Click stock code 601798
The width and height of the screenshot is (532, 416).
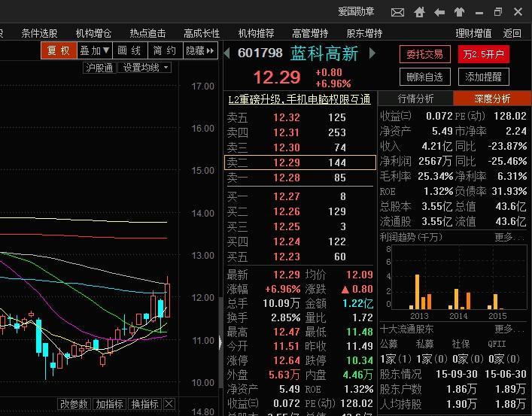click(260, 53)
